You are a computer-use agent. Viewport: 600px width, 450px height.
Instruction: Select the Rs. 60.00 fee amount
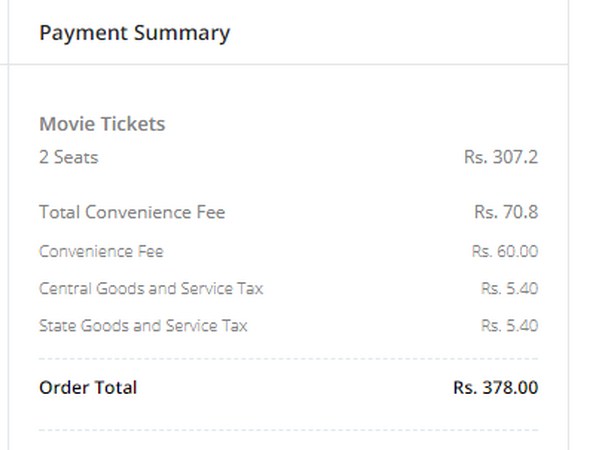click(505, 251)
